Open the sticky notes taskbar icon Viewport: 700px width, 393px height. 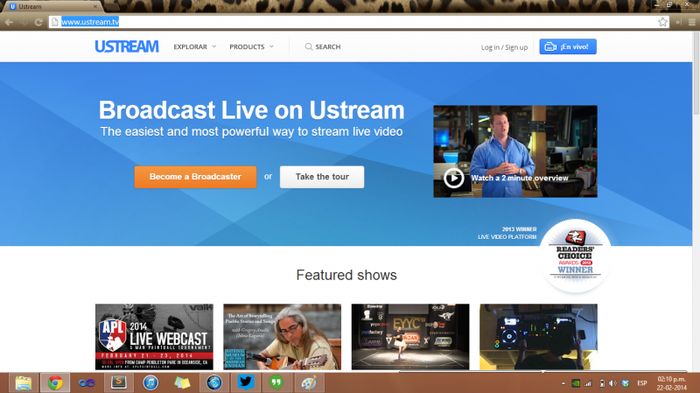[182, 383]
